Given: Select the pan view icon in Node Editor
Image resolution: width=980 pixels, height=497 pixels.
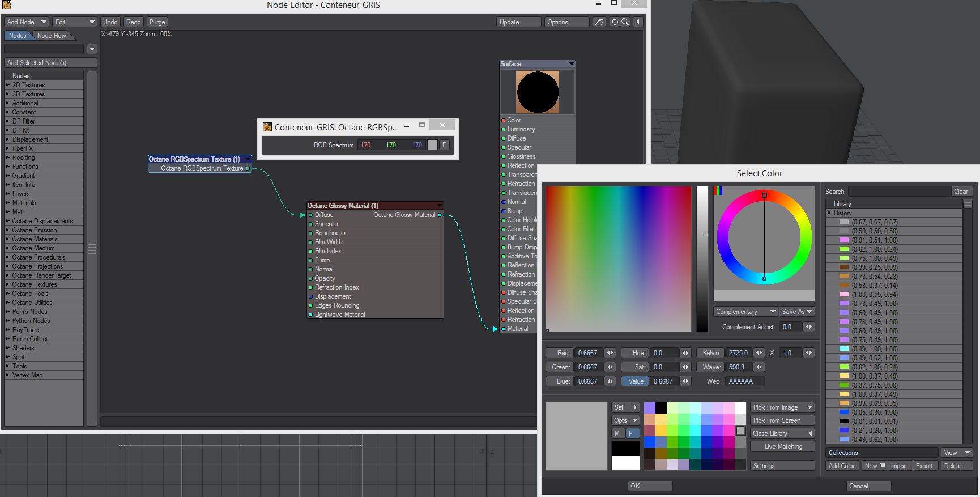Looking at the screenshot, I should (615, 22).
